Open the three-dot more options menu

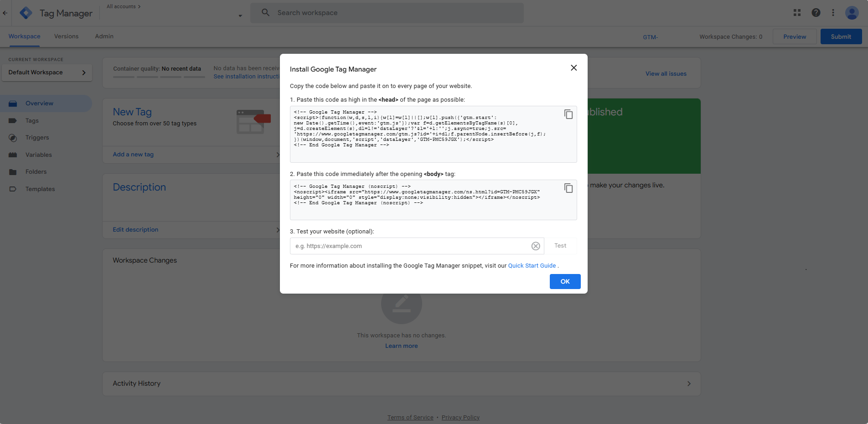(x=833, y=13)
